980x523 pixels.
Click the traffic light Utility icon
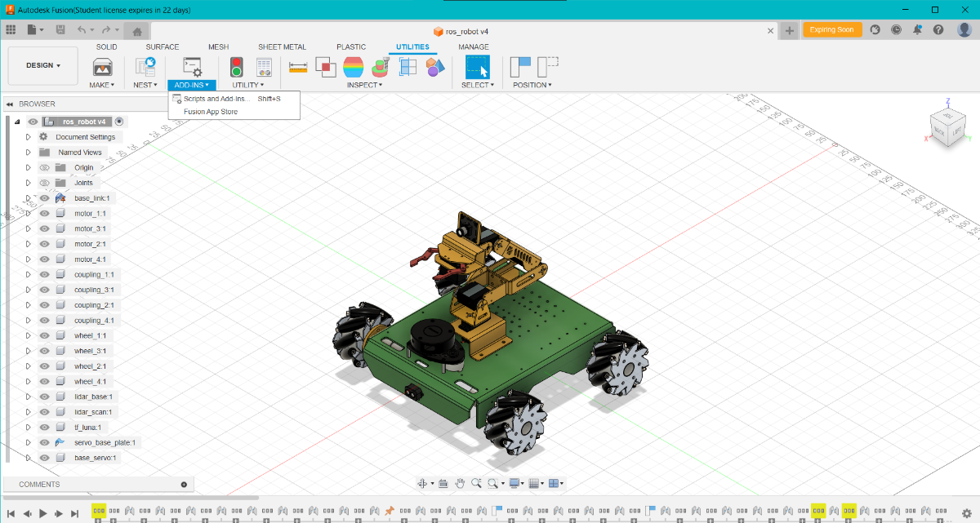coord(237,68)
